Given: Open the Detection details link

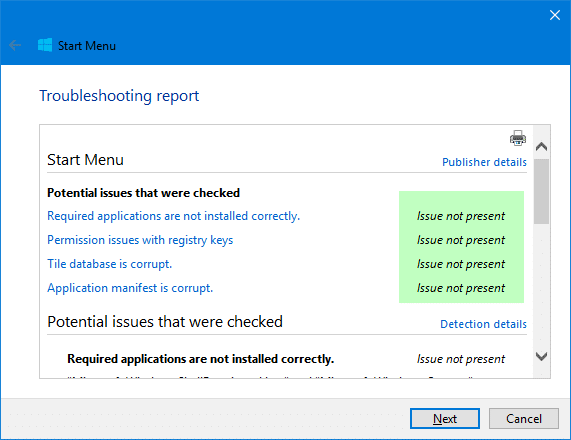Looking at the screenshot, I should (483, 324).
